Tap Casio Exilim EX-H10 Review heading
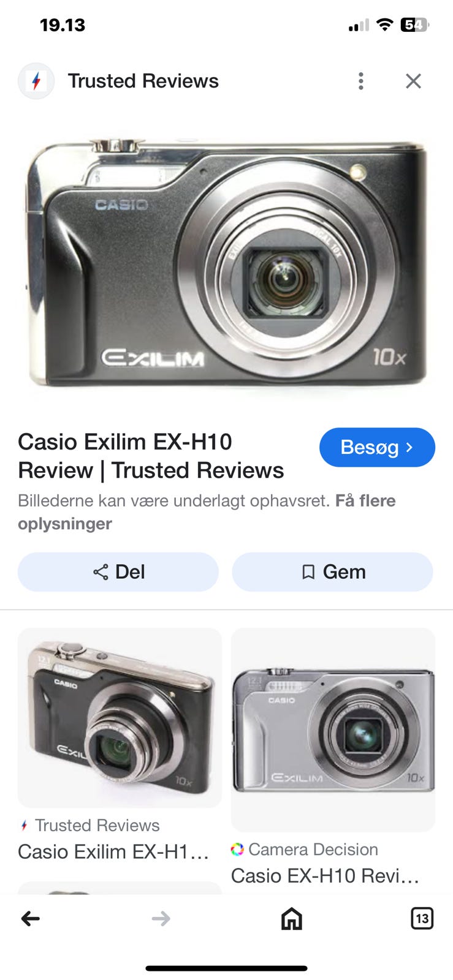The image size is (453, 980). pos(151,456)
